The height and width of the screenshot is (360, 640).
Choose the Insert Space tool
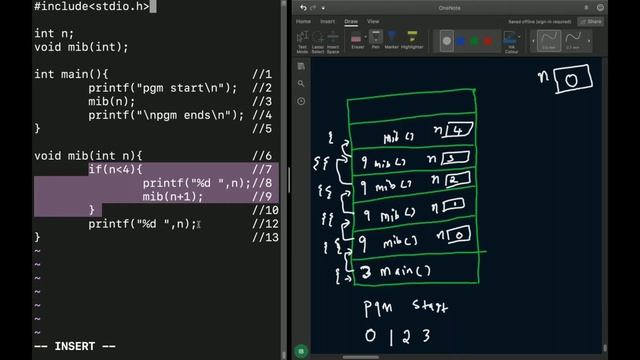tap(333, 42)
